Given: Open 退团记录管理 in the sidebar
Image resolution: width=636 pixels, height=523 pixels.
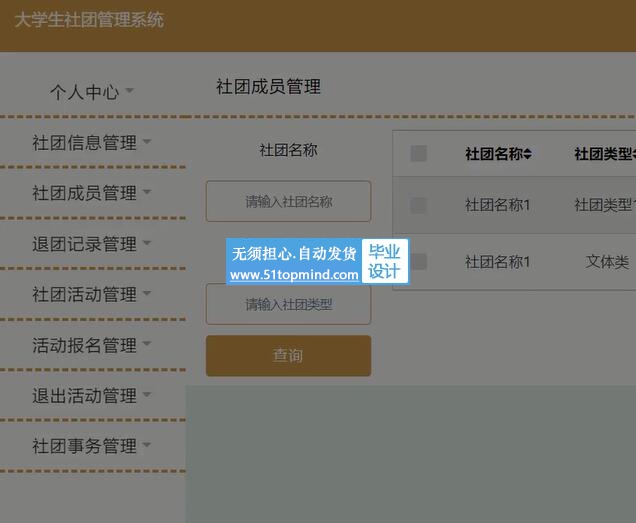Looking at the screenshot, I should click(x=84, y=244).
